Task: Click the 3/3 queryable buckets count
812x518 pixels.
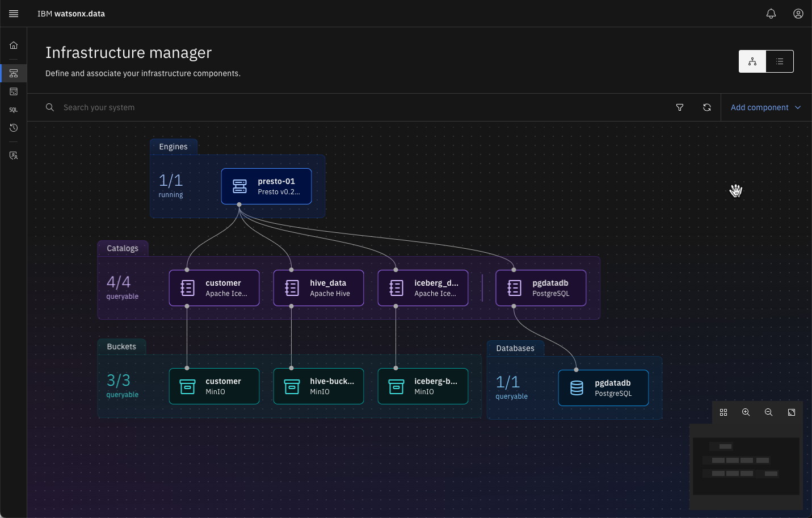Action: tap(123, 386)
